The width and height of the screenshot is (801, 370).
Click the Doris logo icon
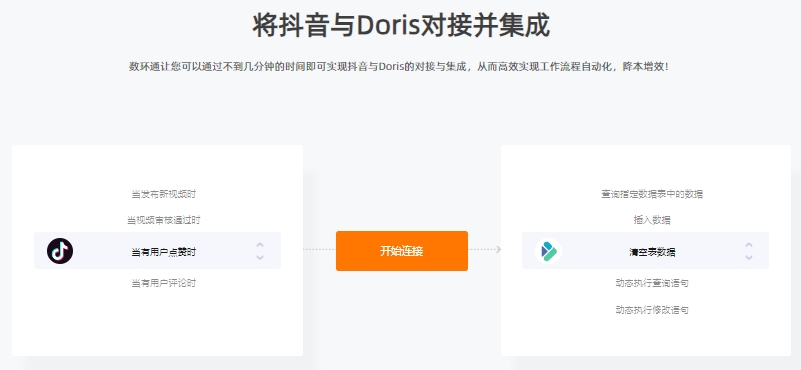point(548,251)
